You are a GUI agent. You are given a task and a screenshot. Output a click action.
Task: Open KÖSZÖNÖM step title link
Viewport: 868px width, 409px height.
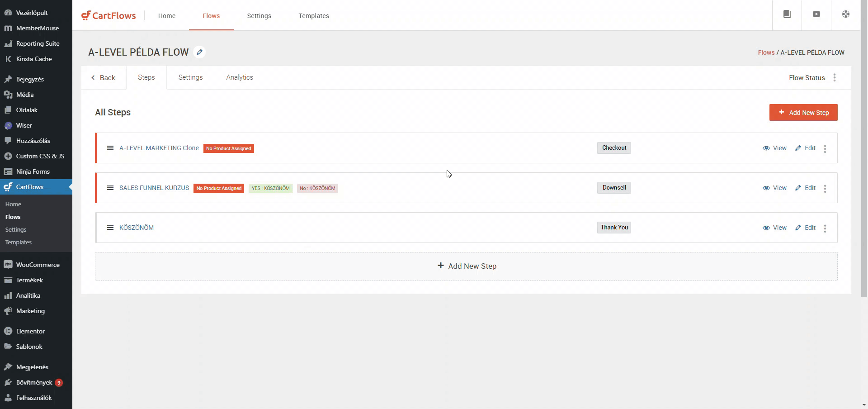[137, 228]
